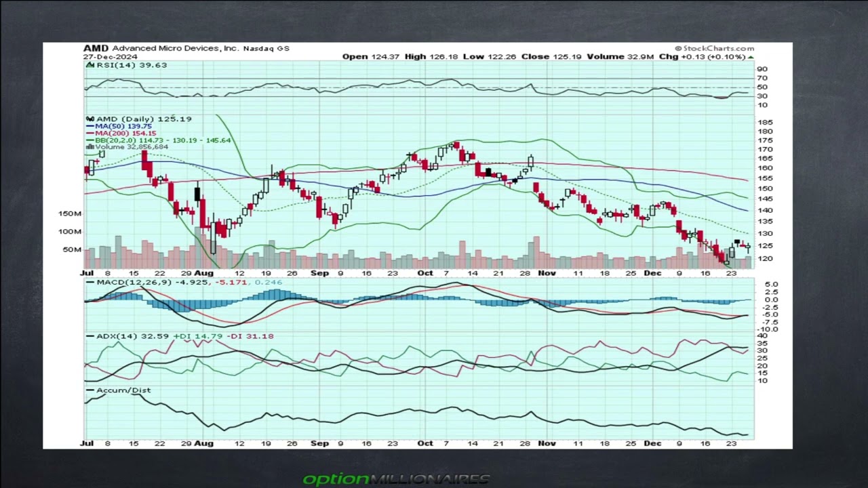Click the 'Accum/Dist' panel label

[x=123, y=390]
